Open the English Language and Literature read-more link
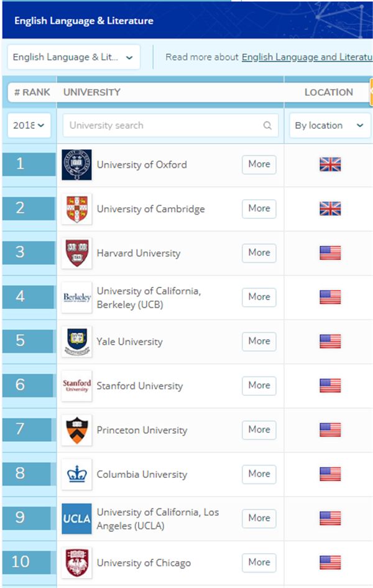Screen dimensions: 373x588 306,57
